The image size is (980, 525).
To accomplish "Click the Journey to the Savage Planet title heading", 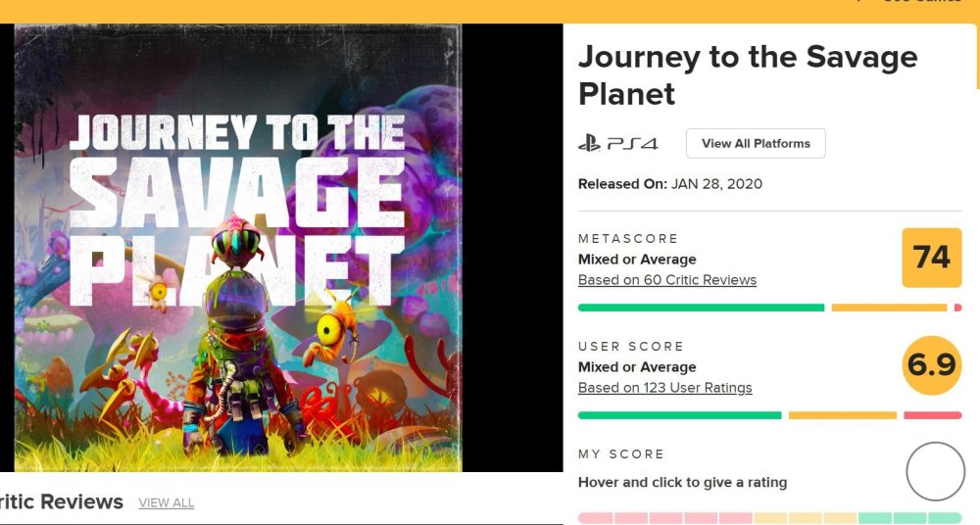I will point(748,74).
